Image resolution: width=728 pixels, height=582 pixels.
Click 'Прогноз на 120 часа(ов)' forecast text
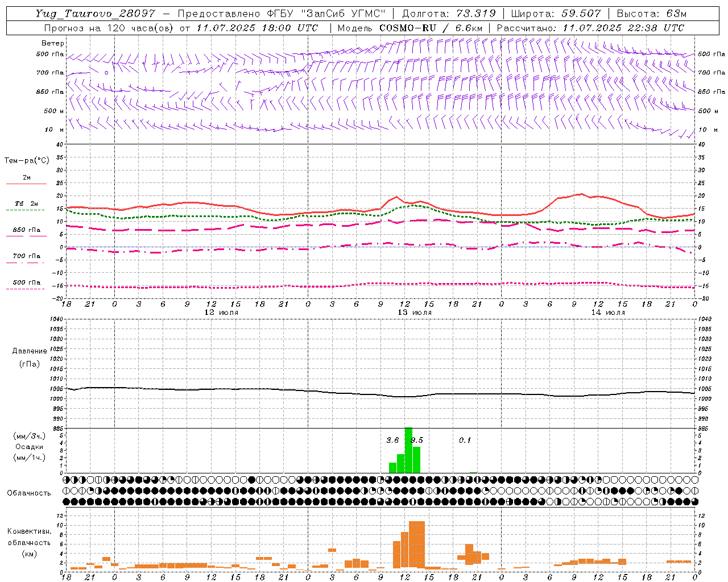[109, 28]
